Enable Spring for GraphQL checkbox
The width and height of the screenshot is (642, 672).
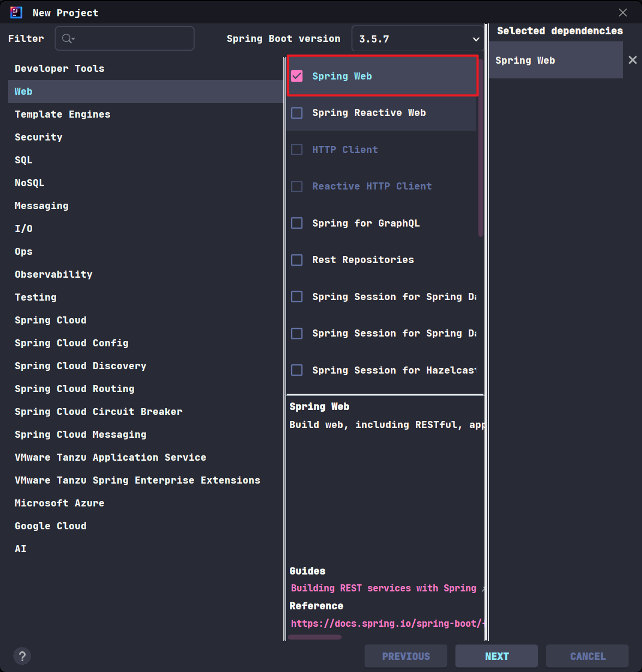click(297, 223)
